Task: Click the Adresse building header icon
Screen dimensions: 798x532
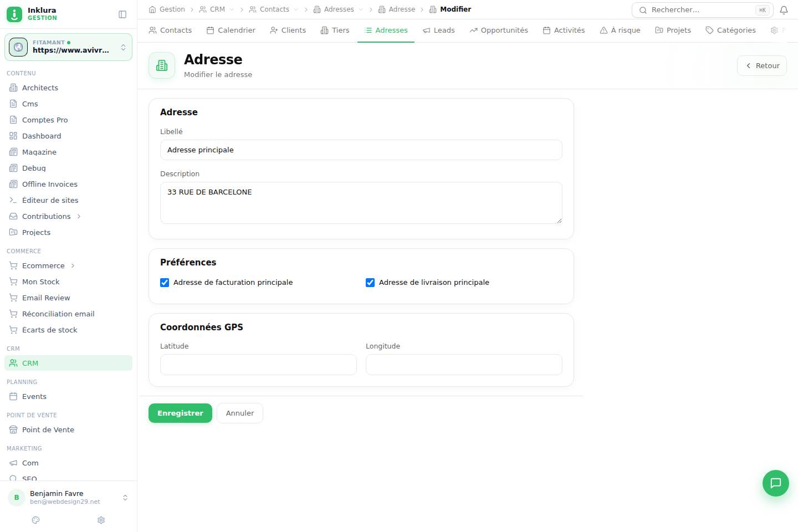Action: [x=162, y=65]
